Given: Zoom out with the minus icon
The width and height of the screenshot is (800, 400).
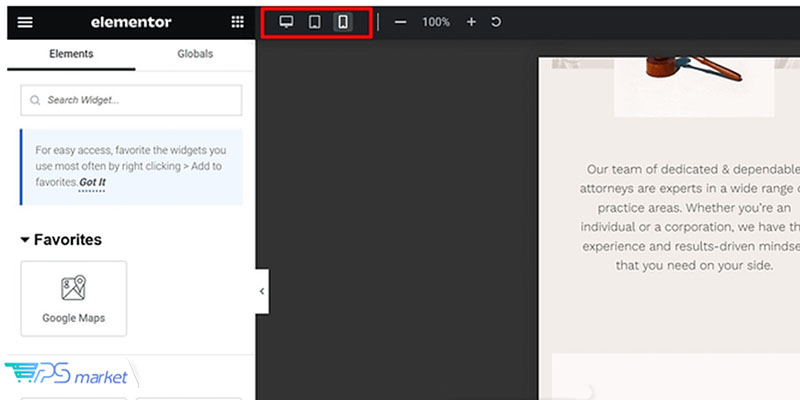Looking at the screenshot, I should [401, 22].
